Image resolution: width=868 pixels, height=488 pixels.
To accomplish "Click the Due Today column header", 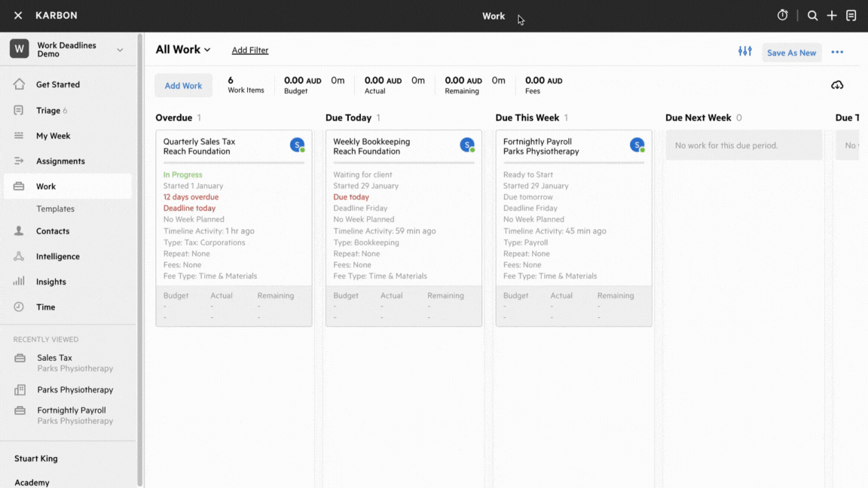I will 348,117.
